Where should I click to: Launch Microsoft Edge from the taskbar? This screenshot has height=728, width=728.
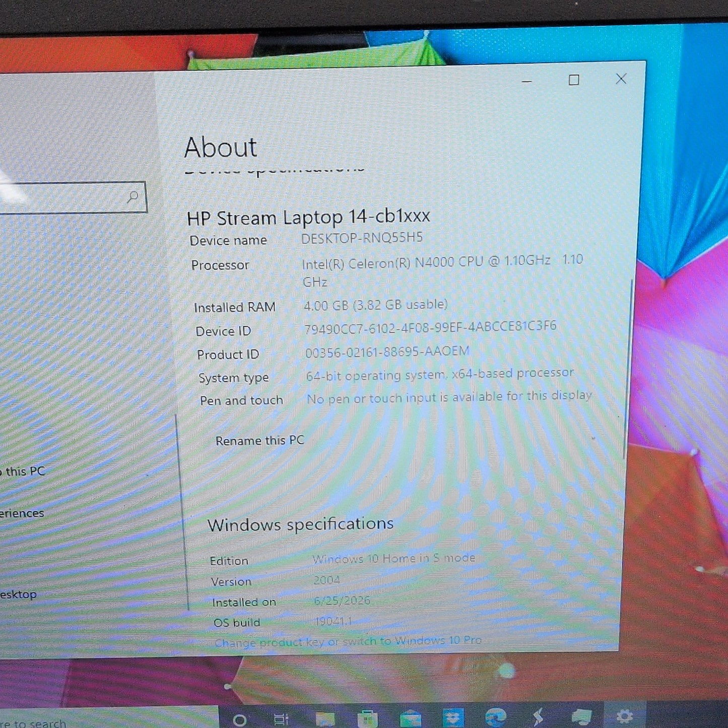click(496, 717)
